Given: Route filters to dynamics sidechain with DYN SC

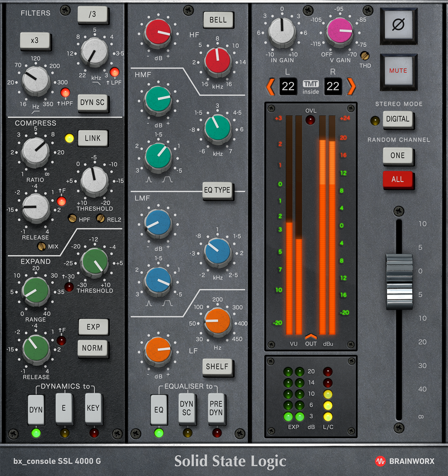Looking at the screenshot, I should point(93,103).
